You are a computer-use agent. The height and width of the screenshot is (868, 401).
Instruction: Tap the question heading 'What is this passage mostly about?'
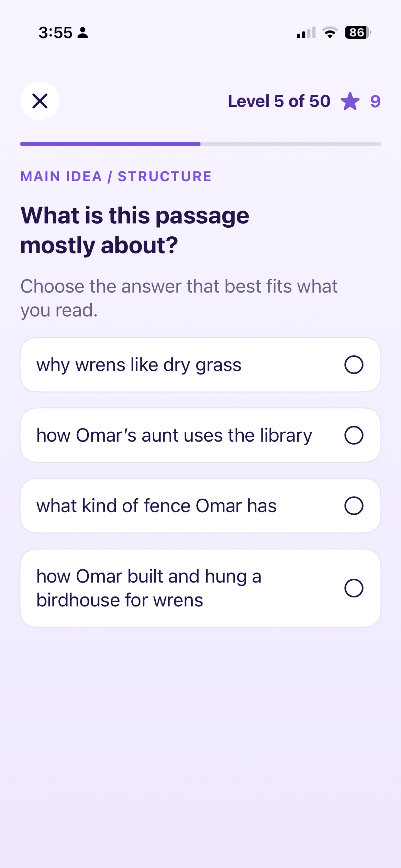135,230
